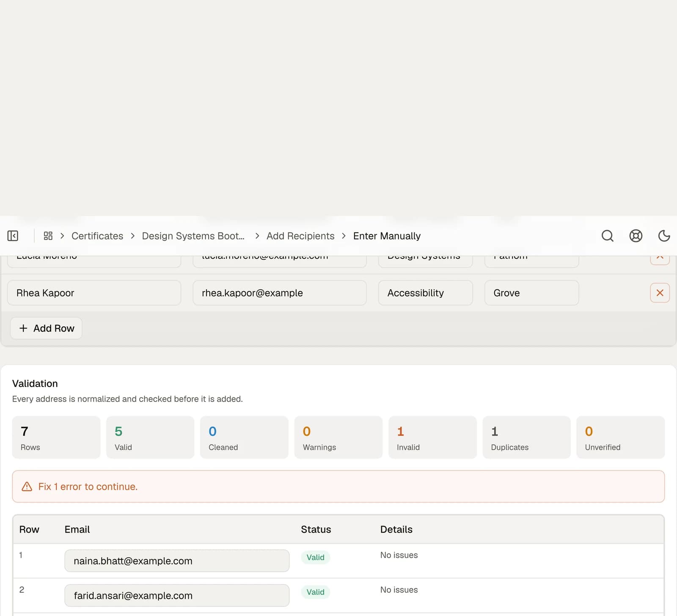Viewport: 677px width, 616px height.
Task: Select the 5 Valid stat card
Action: (150, 437)
